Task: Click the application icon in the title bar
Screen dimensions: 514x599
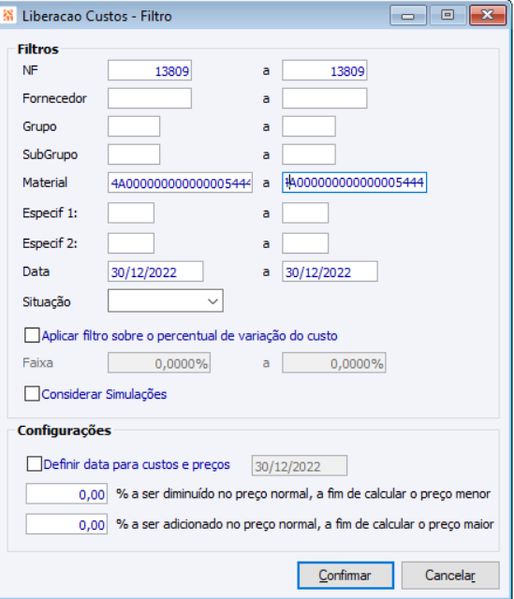Action: pyautogui.click(x=8, y=16)
